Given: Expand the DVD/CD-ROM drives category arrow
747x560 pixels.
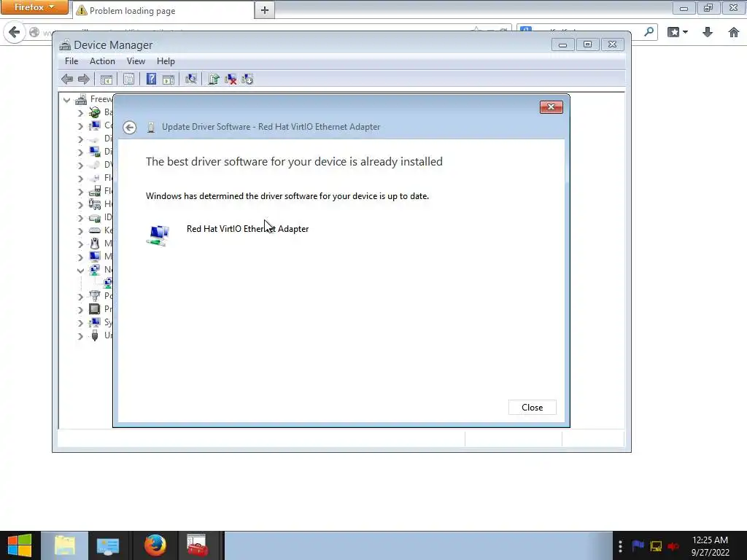Looking at the screenshot, I should pyautogui.click(x=80, y=166).
